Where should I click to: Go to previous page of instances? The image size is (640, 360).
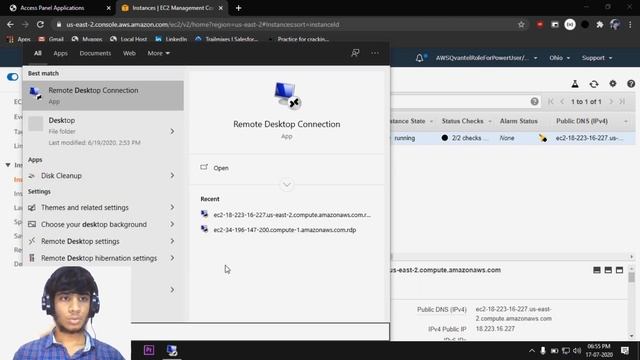(x=562, y=102)
